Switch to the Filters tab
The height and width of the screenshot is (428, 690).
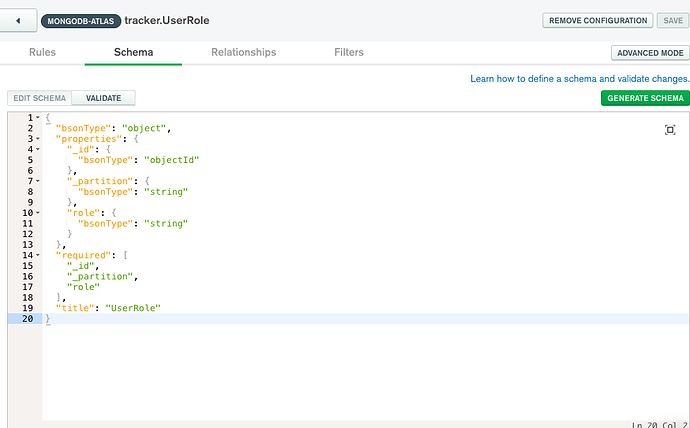(x=349, y=52)
